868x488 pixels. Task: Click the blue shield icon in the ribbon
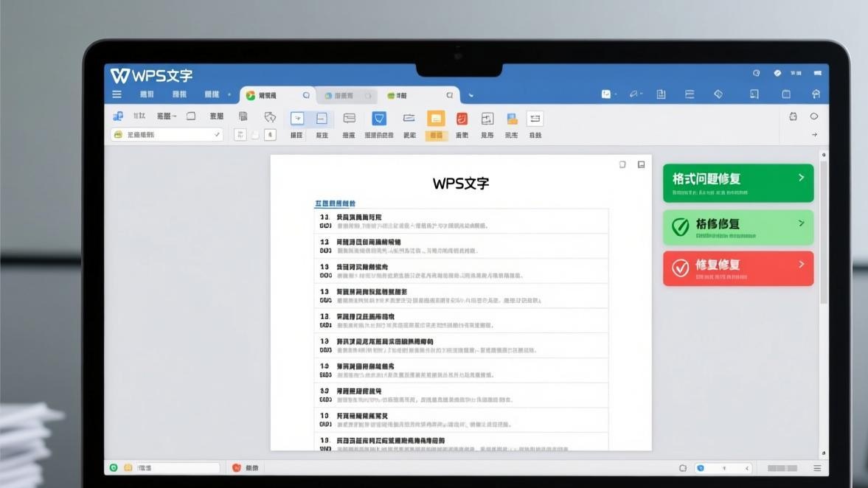click(x=379, y=119)
